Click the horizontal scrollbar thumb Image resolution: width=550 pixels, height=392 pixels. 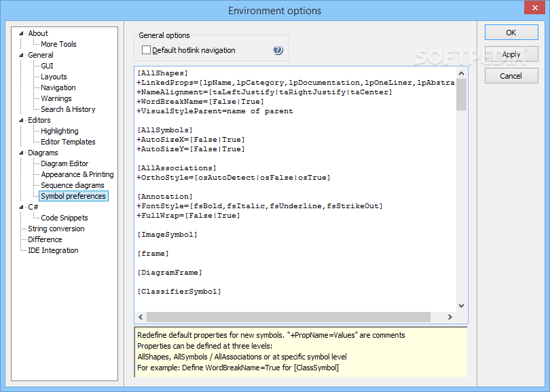[x=289, y=317]
